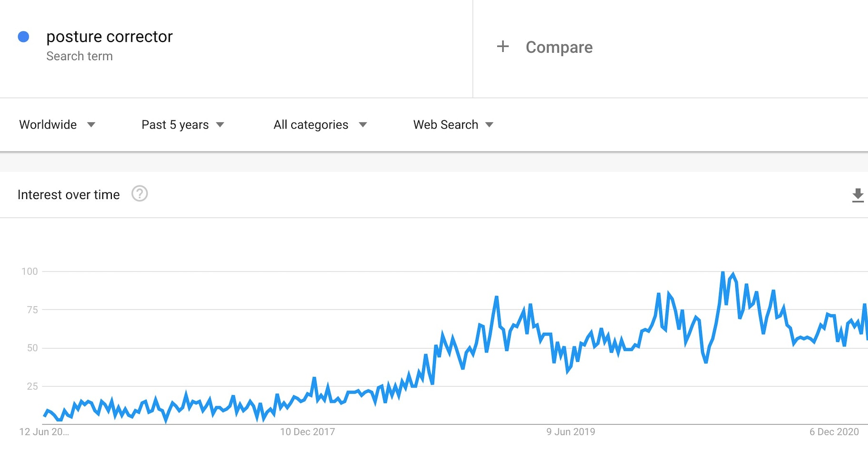Click the Search term subtitle label
This screenshot has width=868, height=462.
click(x=79, y=56)
